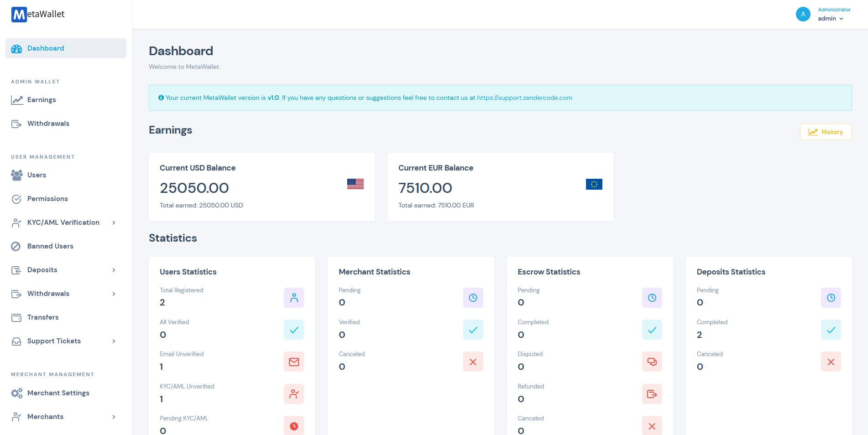Click the admin profile avatar

803,14
